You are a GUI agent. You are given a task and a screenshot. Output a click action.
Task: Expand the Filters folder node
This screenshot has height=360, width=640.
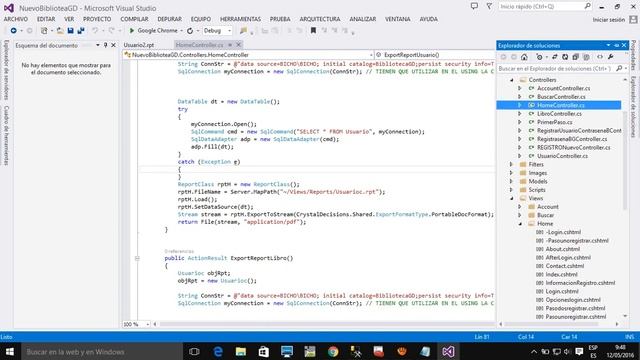coord(512,164)
